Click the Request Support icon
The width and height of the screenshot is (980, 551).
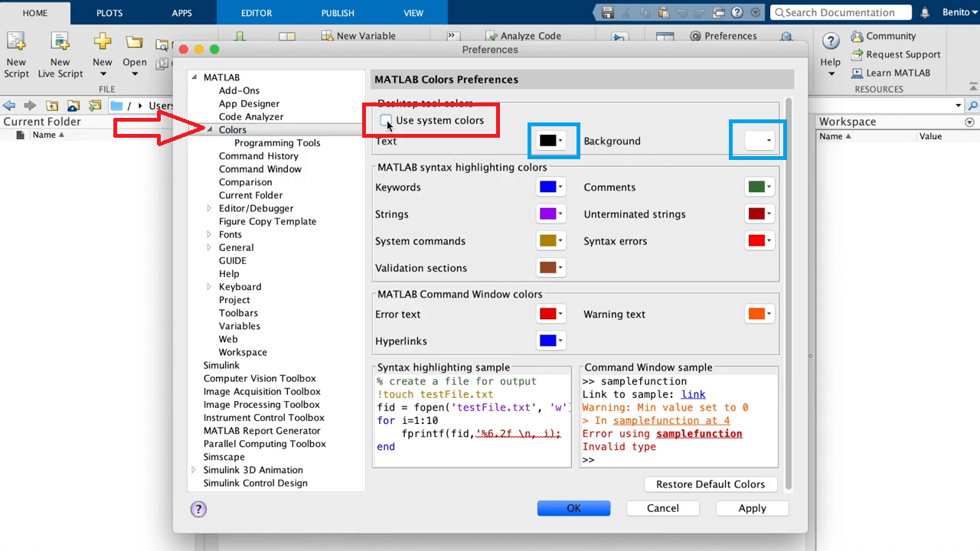coord(856,55)
